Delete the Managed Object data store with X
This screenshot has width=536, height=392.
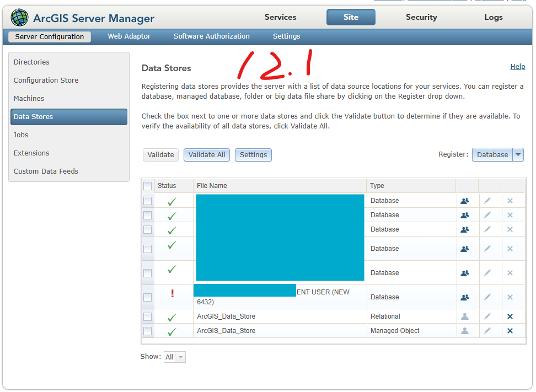pos(510,331)
